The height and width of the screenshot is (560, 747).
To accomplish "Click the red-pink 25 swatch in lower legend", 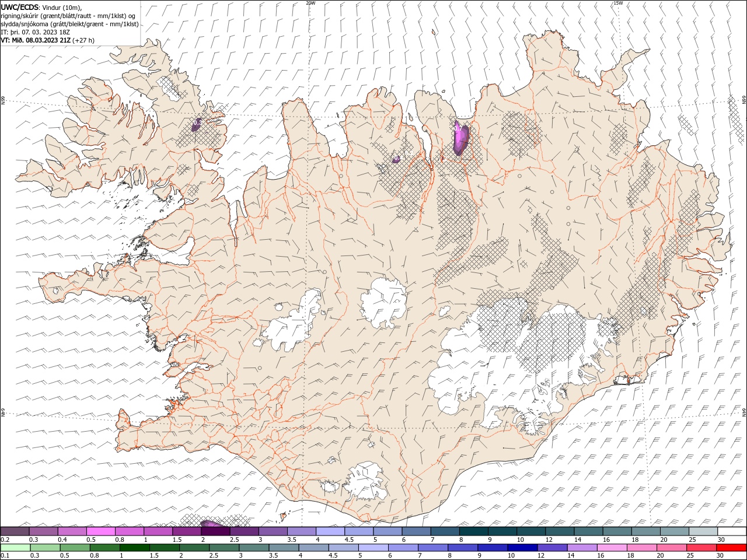I will 701,548.
